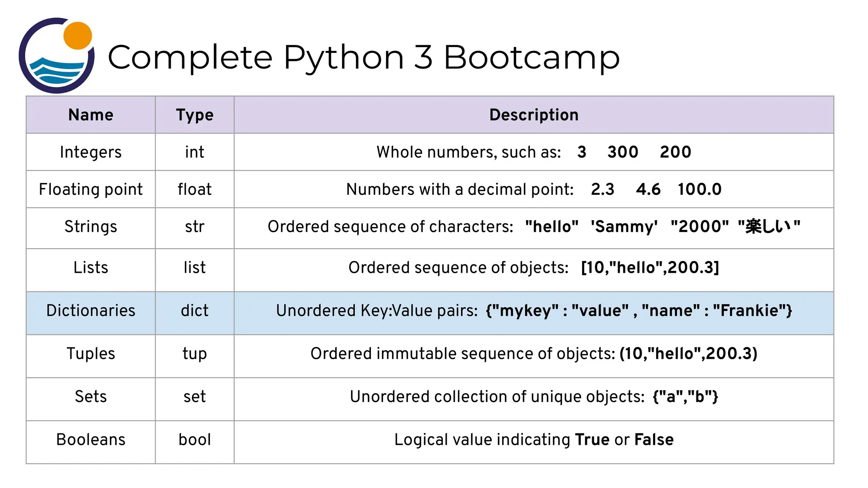Click the Strings row name cell

pyautogui.click(x=91, y=227)
